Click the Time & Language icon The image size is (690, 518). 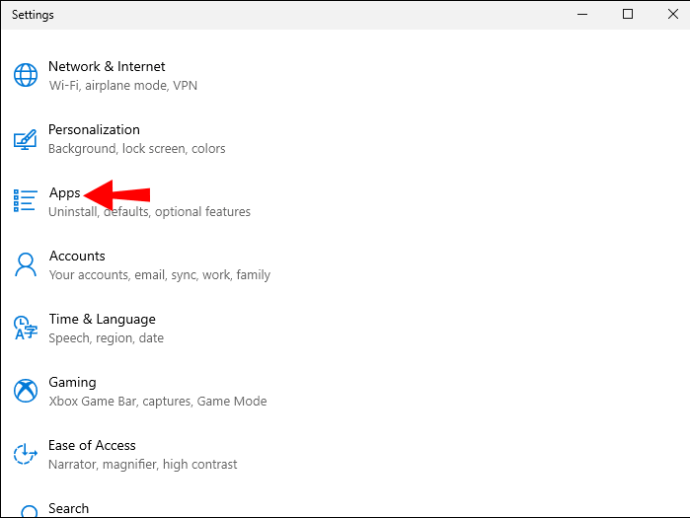26,327
